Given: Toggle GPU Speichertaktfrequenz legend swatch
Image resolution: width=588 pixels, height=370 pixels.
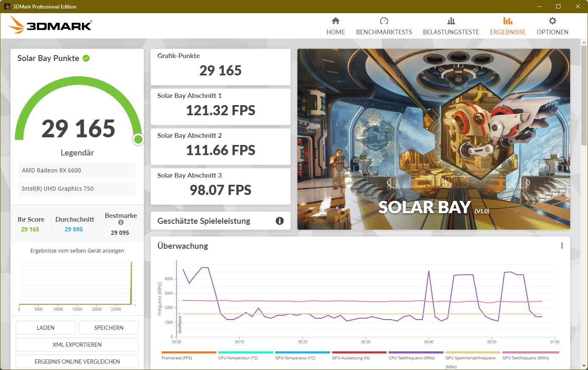Looking at the screenshot, I should 473,352.
